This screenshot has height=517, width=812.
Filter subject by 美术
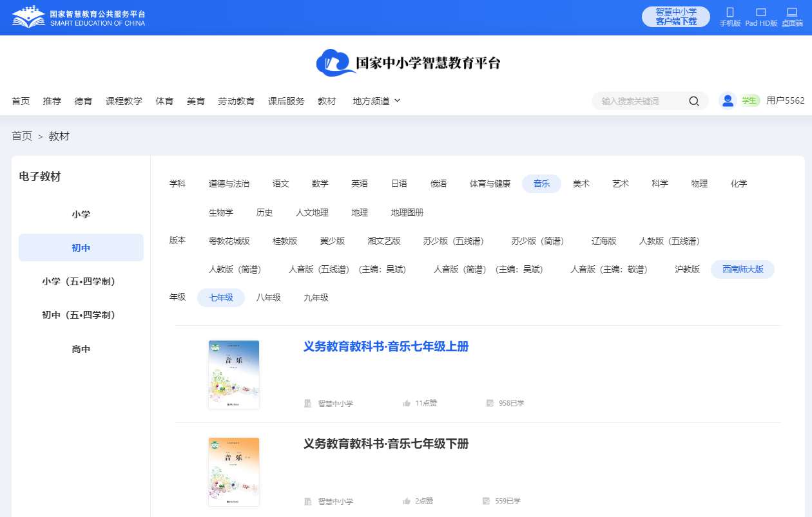tap(581, 183)
